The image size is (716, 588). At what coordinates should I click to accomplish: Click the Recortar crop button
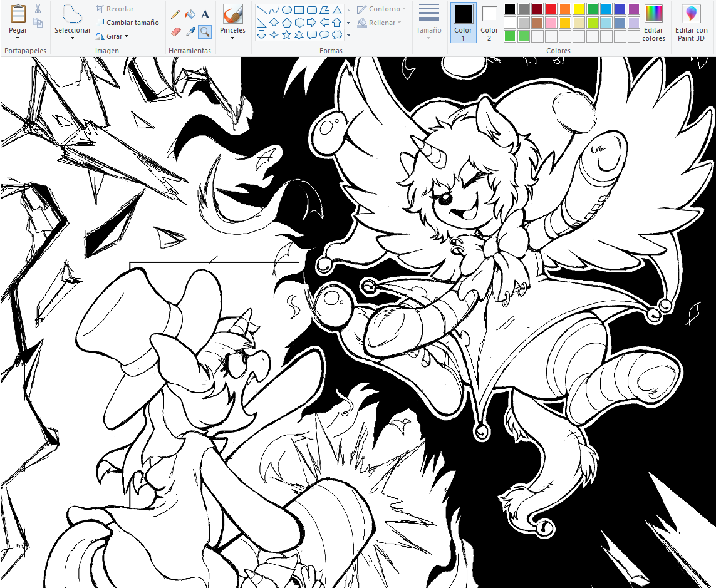coord(115,9)
